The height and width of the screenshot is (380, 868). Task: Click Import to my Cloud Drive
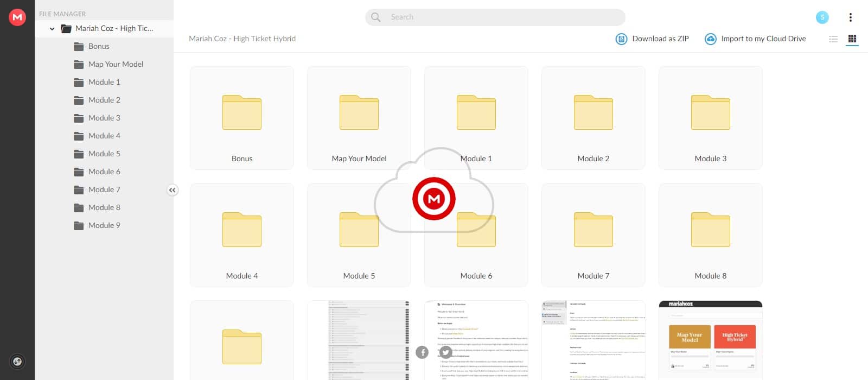click(x=755, y=39)
